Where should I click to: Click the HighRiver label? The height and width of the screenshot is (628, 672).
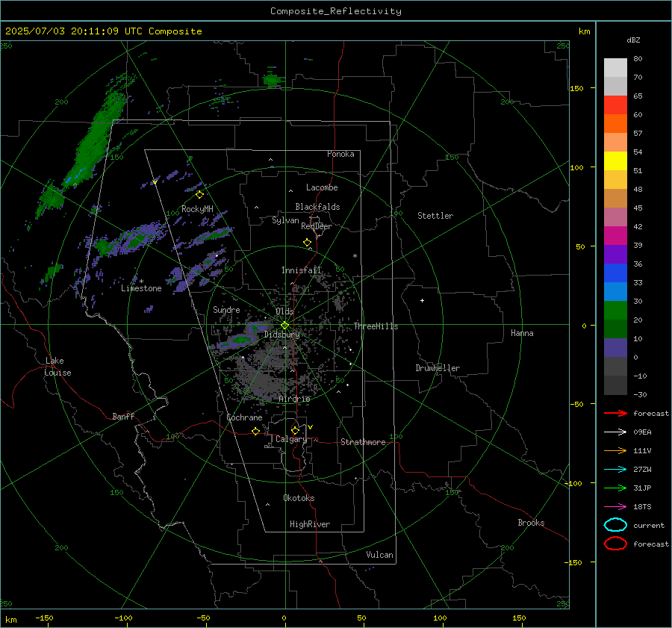coord(310,524)
